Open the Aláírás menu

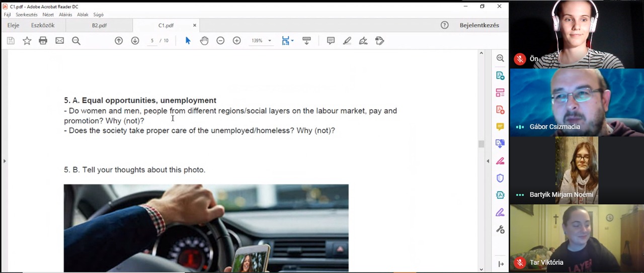[65, 15]
